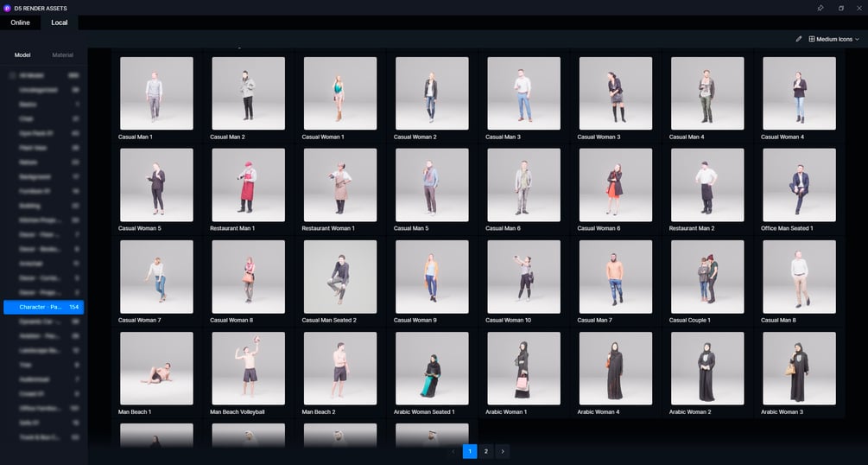
Task: Select the Material tab in sidebar
Action: (62, 54)
